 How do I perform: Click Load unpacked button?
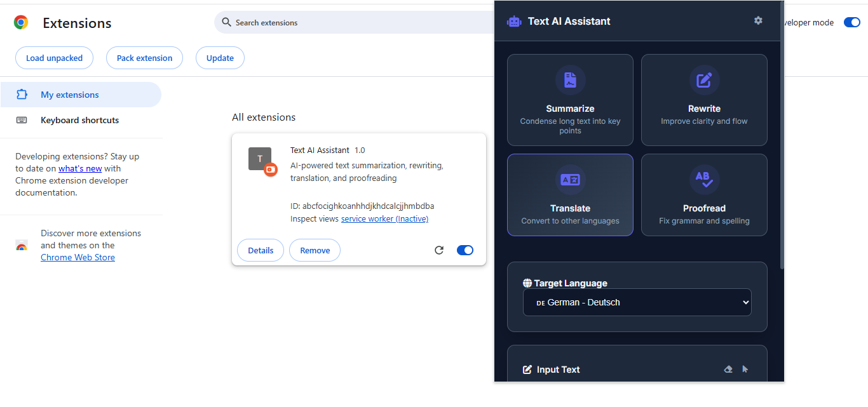[54, 58]
